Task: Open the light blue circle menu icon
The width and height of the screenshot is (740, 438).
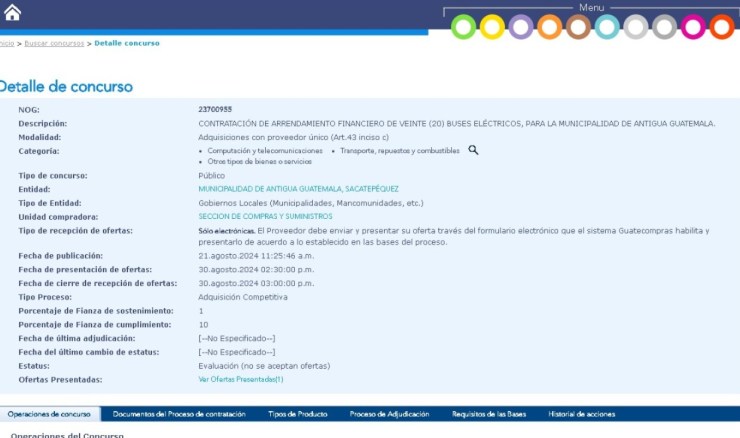Action: click(607, 27)
